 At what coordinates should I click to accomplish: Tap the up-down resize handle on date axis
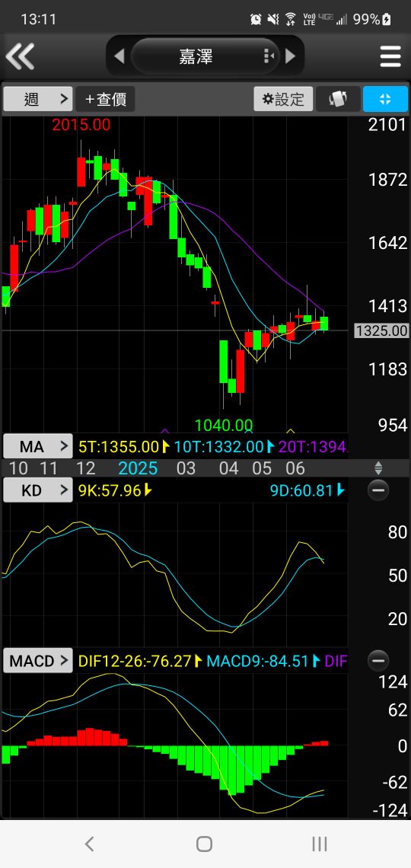(x=378, y=468)
